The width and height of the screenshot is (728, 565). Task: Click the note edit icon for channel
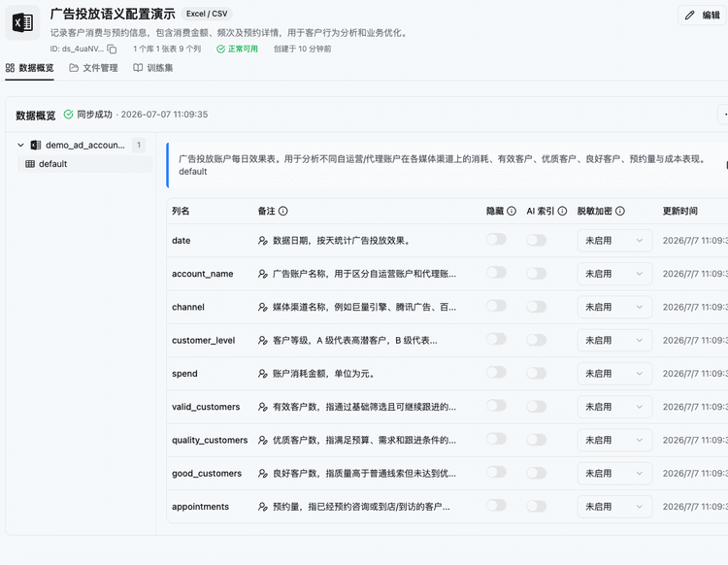263,307
